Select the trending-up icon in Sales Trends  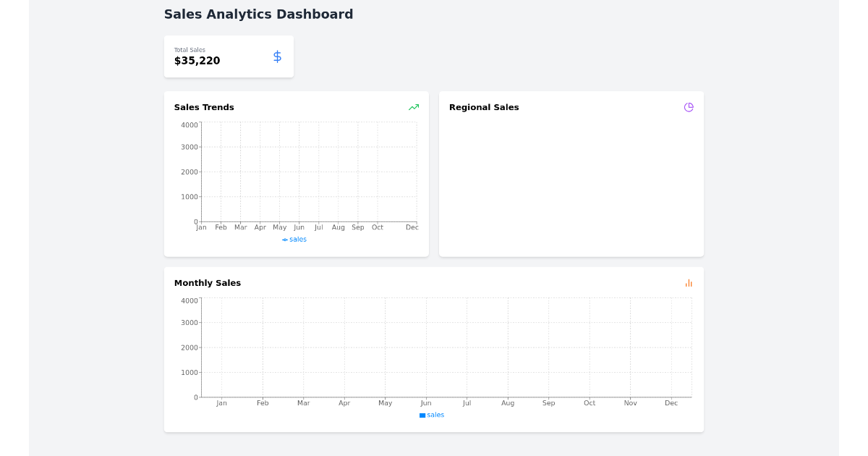pos(414,107)
